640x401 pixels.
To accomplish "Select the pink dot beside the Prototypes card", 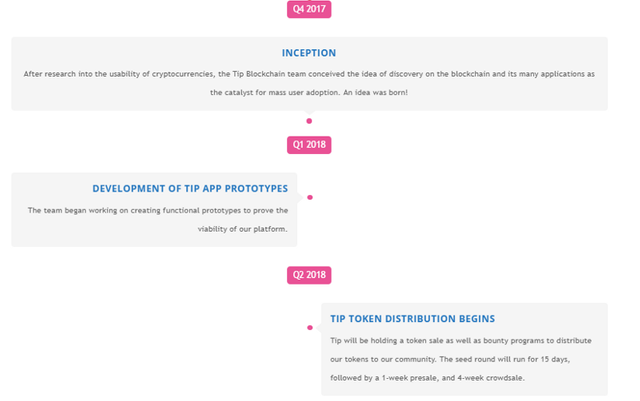I will point(310,197).
